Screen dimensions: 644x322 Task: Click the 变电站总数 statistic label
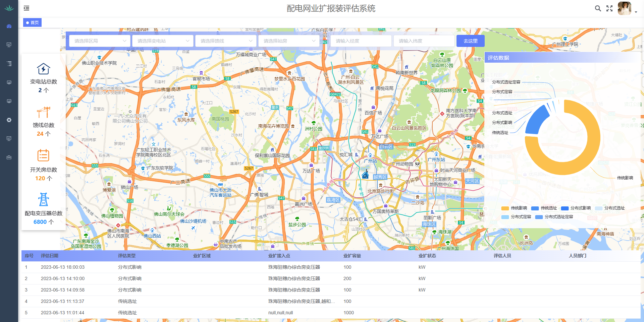(44, 81)
